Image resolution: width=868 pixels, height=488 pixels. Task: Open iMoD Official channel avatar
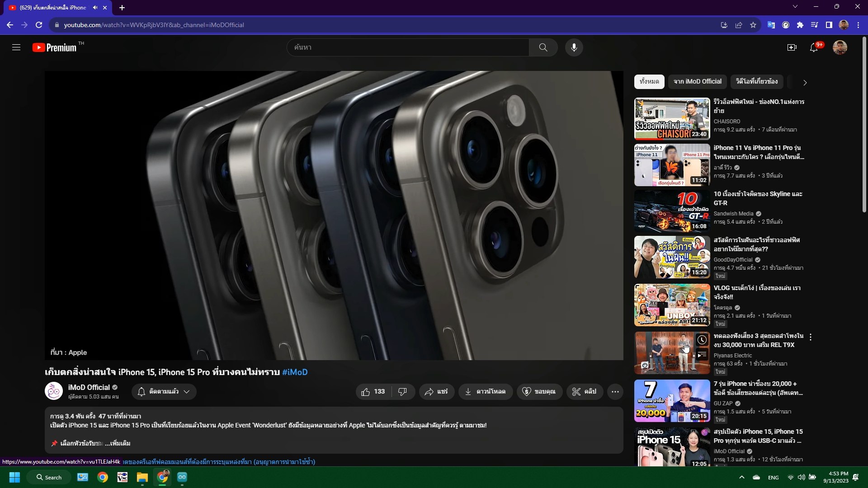point(54,391)
